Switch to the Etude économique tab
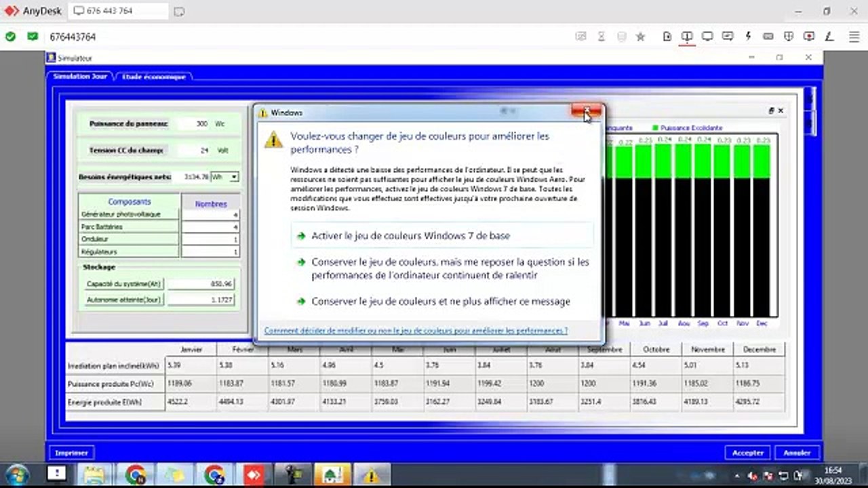 click(x=154, y=77)
